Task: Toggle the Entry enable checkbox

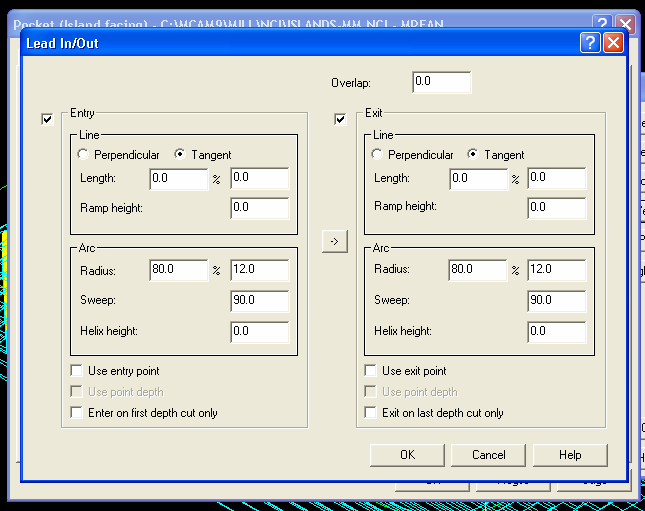Action: click(47, 119)
